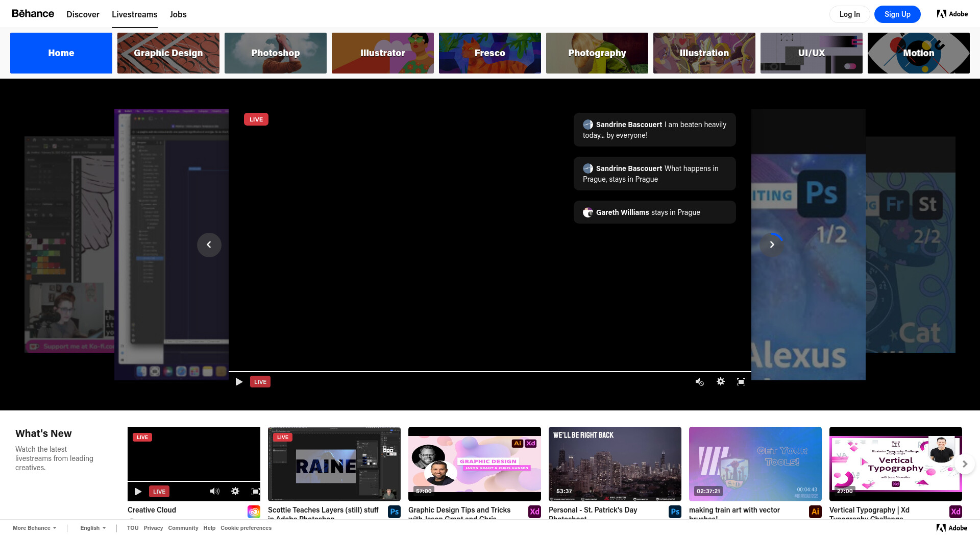Click LIVE badge in main player controls
Screen dimensions: 980x536
point(260,382)
